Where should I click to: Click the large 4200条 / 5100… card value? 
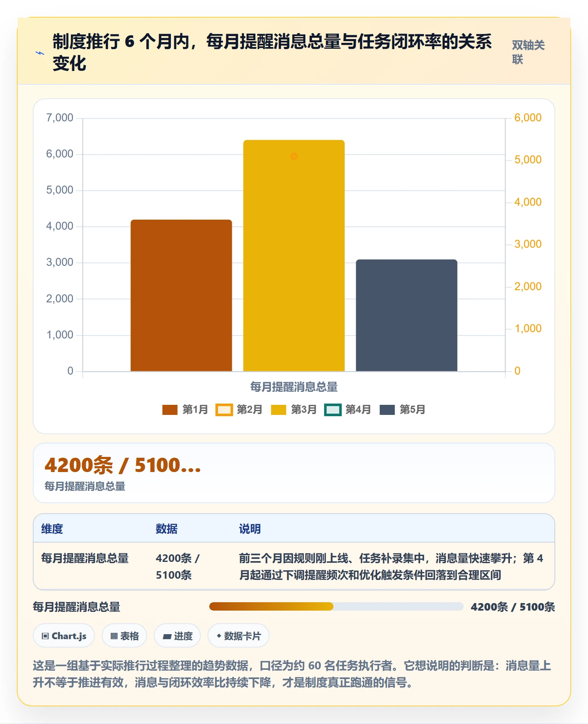point(123,465)
